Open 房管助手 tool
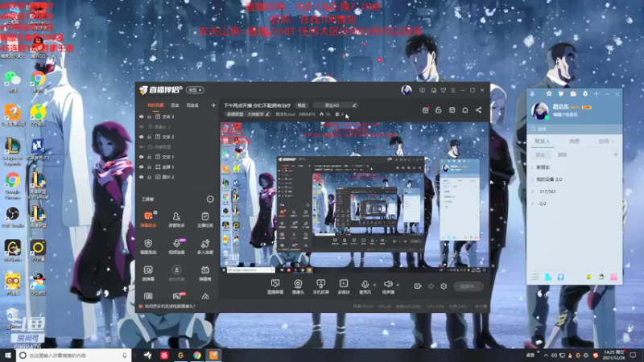 pyautogui.click(x=176, y=220)
